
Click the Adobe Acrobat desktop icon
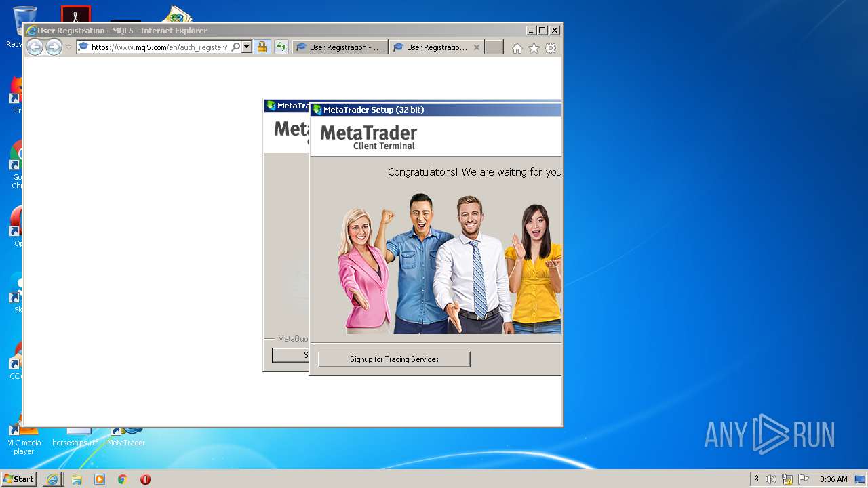(x=75, y=14)
